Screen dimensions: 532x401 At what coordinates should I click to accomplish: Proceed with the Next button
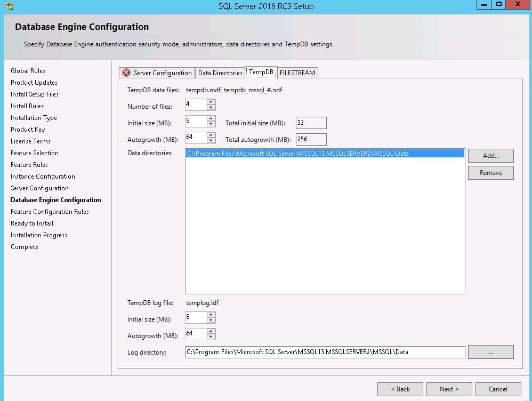pos(449,389)
